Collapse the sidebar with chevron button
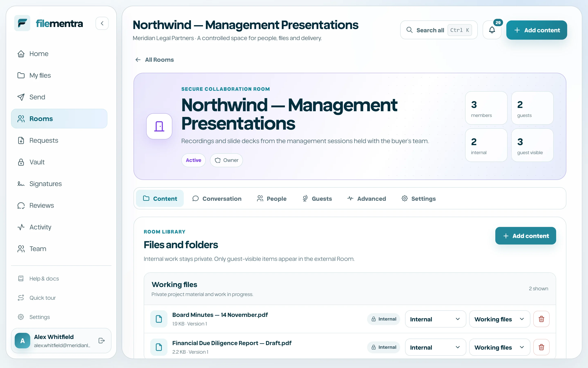This screenshot has width=588, height=368. pos(102,23)
